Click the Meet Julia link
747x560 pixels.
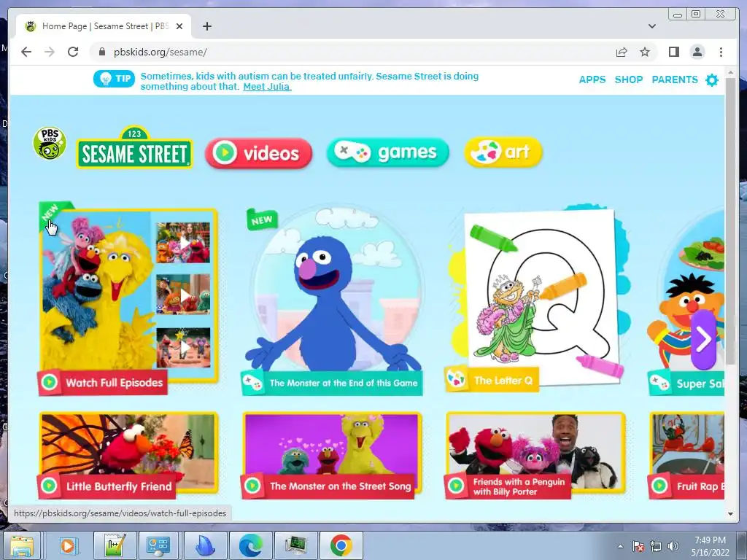click(267, 87)
